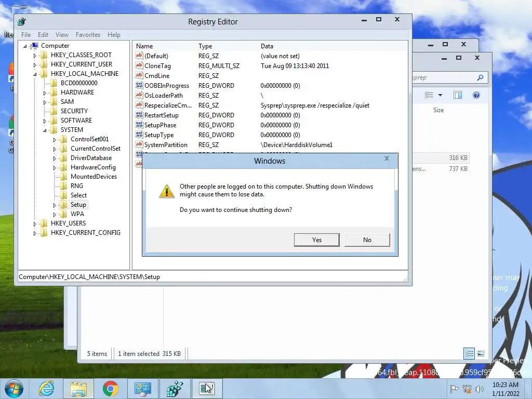
Task: Open the View menu in Registry Editor
Action: click(62, 35)
